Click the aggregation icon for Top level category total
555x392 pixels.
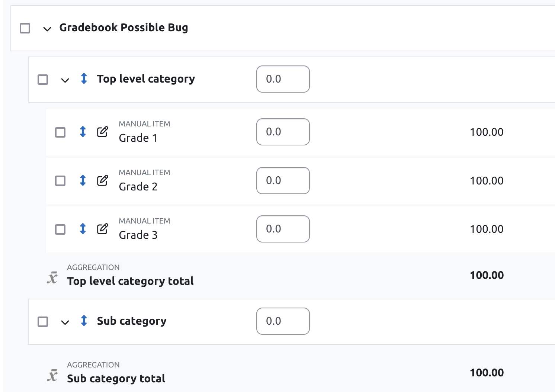click(x=52, y=277)
